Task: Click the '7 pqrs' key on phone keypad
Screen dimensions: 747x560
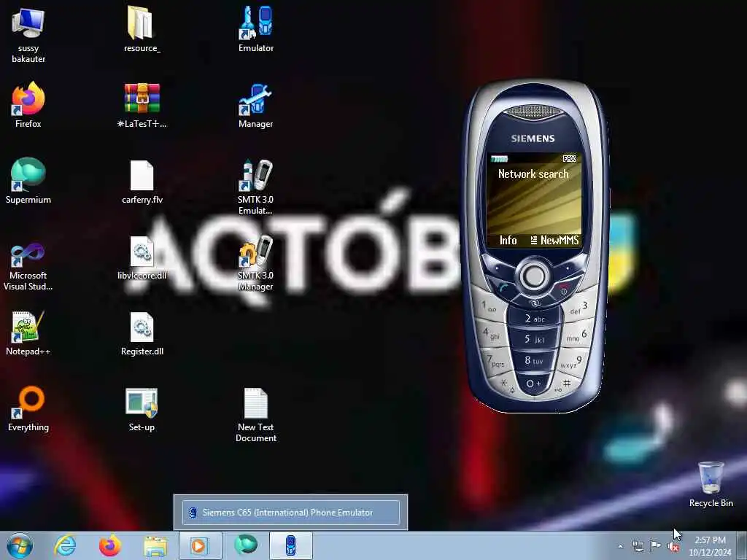Action: coord(496,361)
